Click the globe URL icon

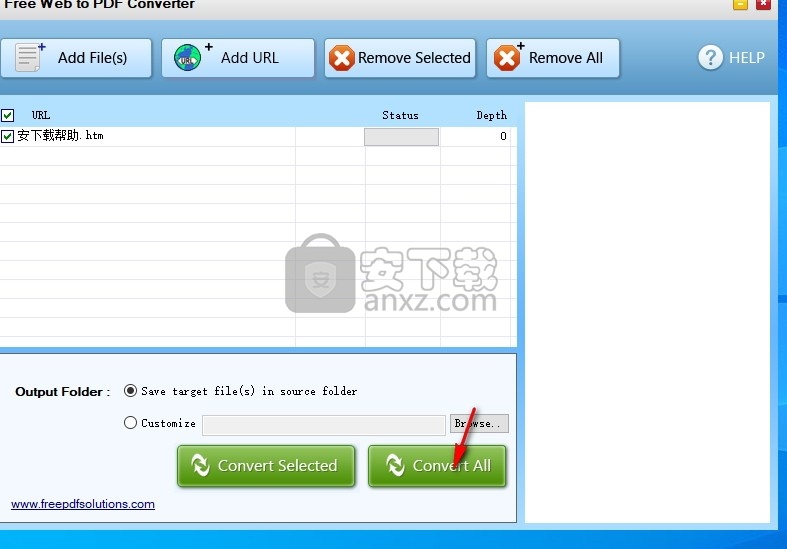point(188,58)
